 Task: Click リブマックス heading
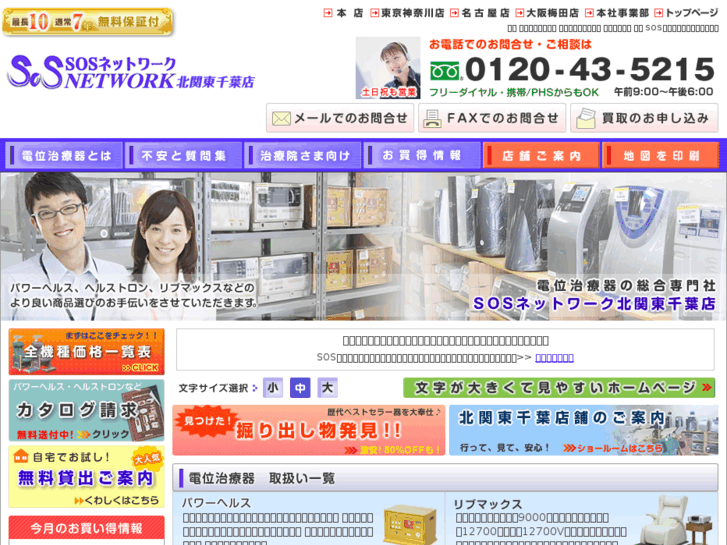click(487, 504)
